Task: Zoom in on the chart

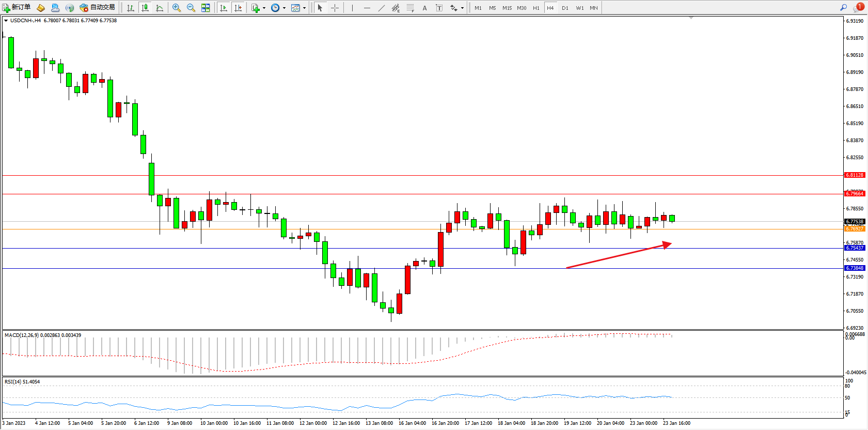Action: pyautogui.click(x=177, y=8)
